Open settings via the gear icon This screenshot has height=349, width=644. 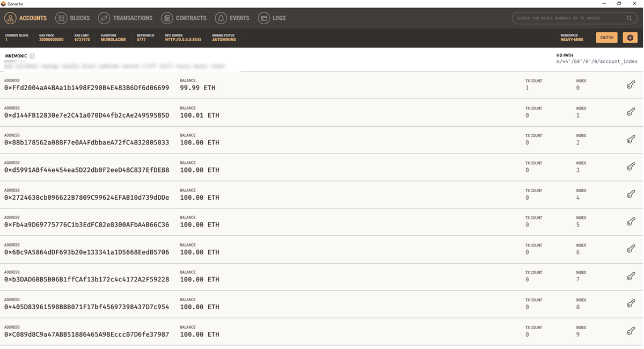click(x=630, y=38)
